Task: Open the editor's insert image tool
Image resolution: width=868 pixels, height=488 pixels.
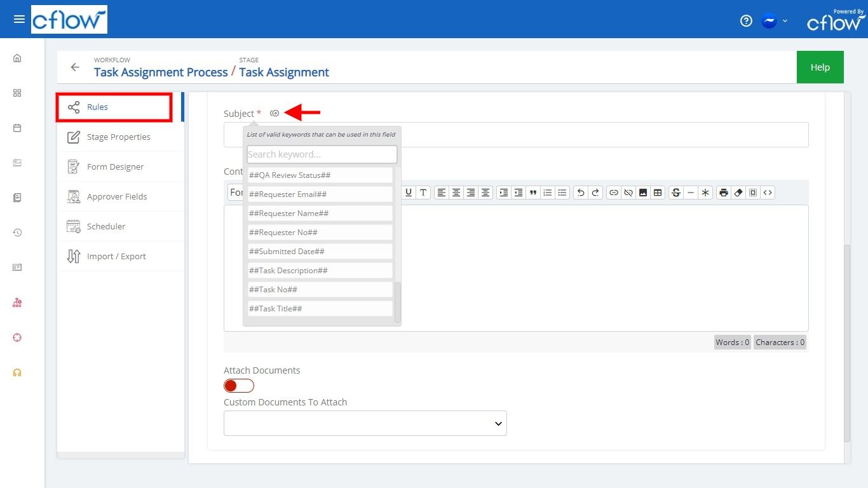Action: [642, 192]
